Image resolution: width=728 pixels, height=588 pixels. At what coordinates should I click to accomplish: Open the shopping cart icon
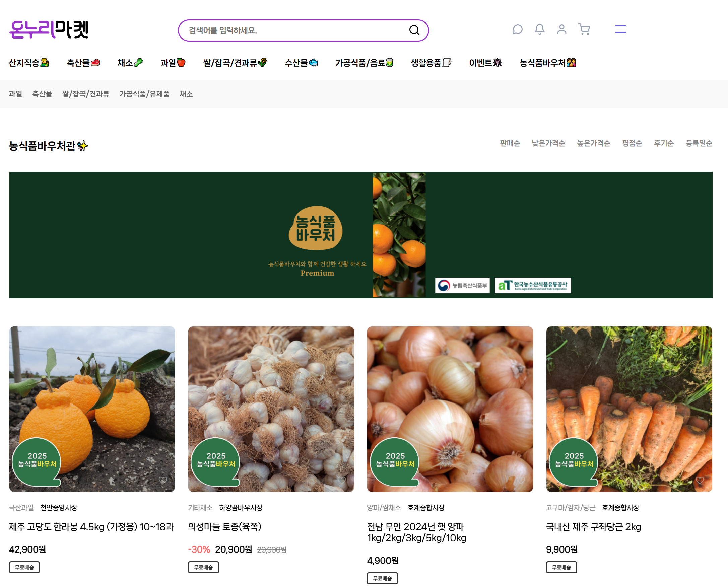click(584, 29)
